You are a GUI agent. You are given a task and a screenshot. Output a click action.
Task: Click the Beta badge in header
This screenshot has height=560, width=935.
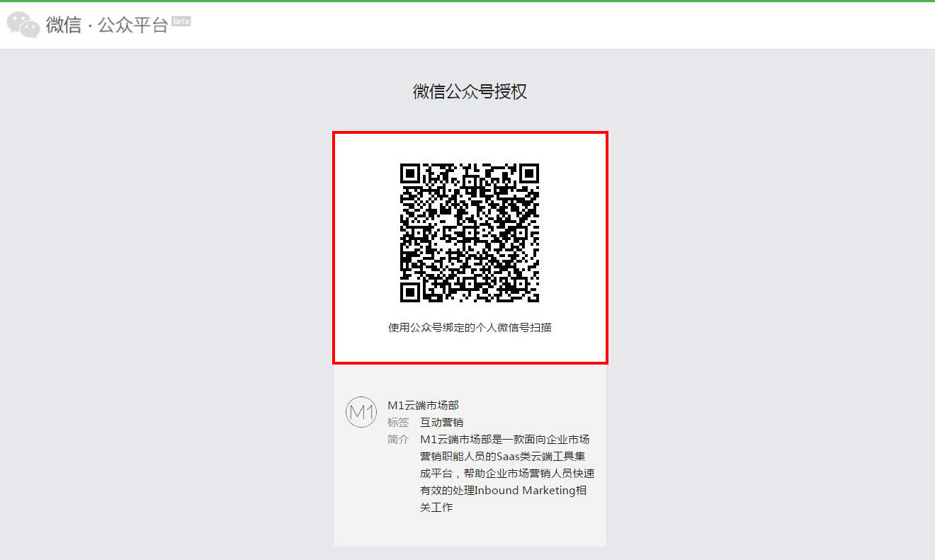tap(181, 21)
